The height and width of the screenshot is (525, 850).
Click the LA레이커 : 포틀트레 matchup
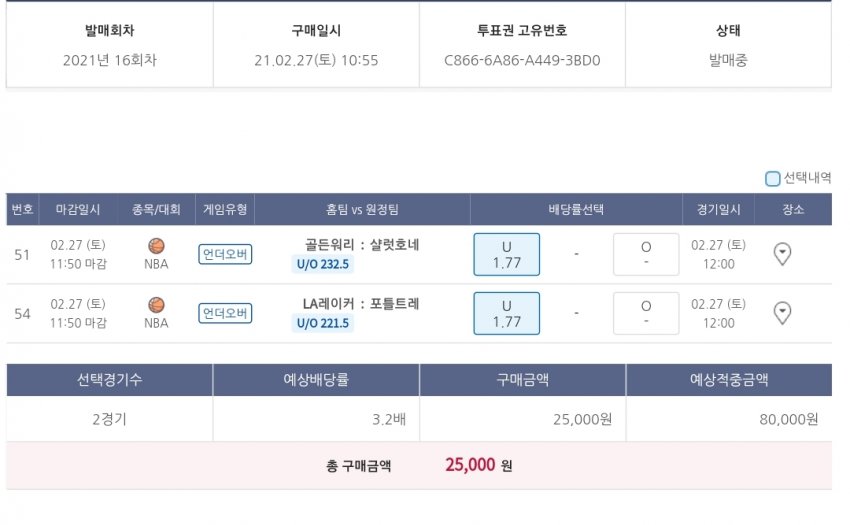[x=361, y=304]
